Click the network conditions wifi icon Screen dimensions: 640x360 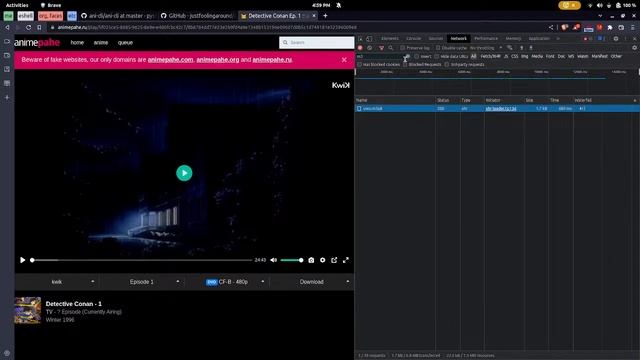[510, 48]
